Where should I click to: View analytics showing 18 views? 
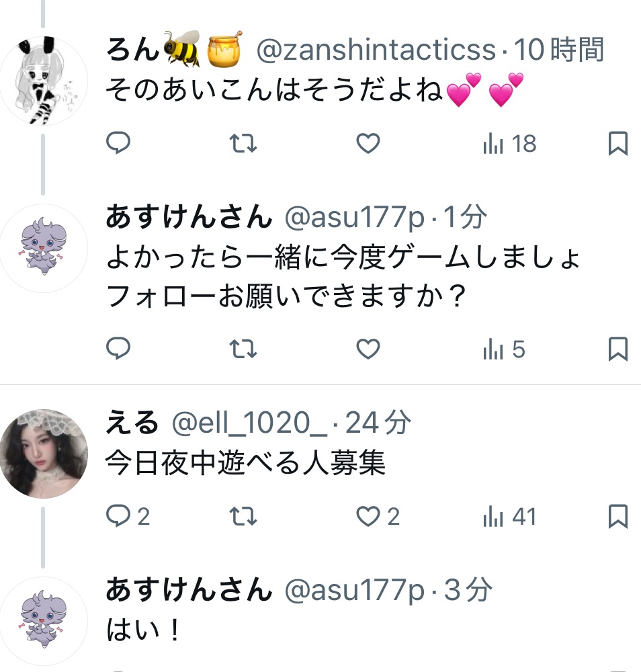[509, 143]
